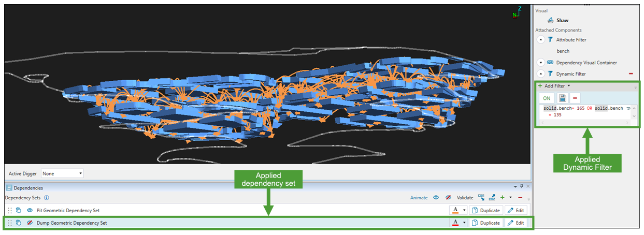Click the hand icon on the Dump Geometric row
Screen dimensions: 644x235
coord(18,223)
